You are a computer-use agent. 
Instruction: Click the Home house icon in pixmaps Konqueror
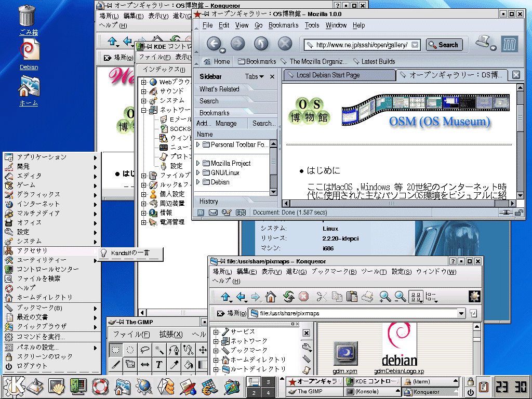pos(271,297)
